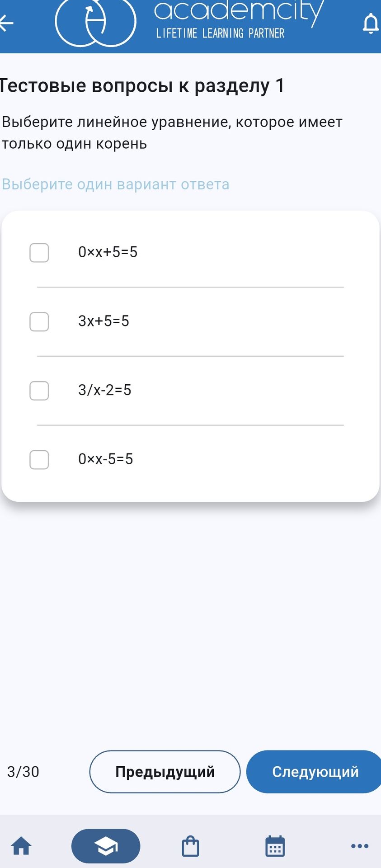Open the calendar icon in bottom bar

coord(275,846)
